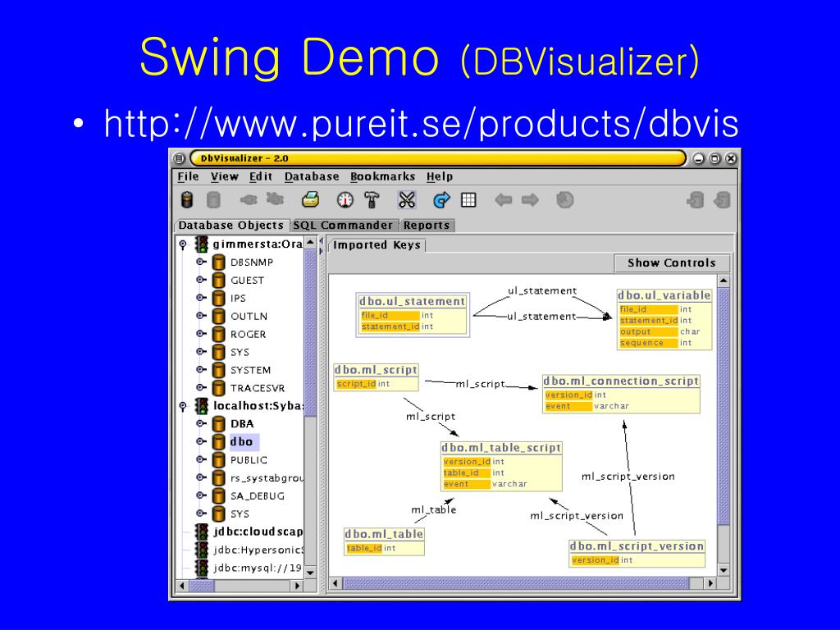The height and width of the screenshot is (630, 840).
Task: Collapse the gimmersta:Ora connection node
Action: 183,244
